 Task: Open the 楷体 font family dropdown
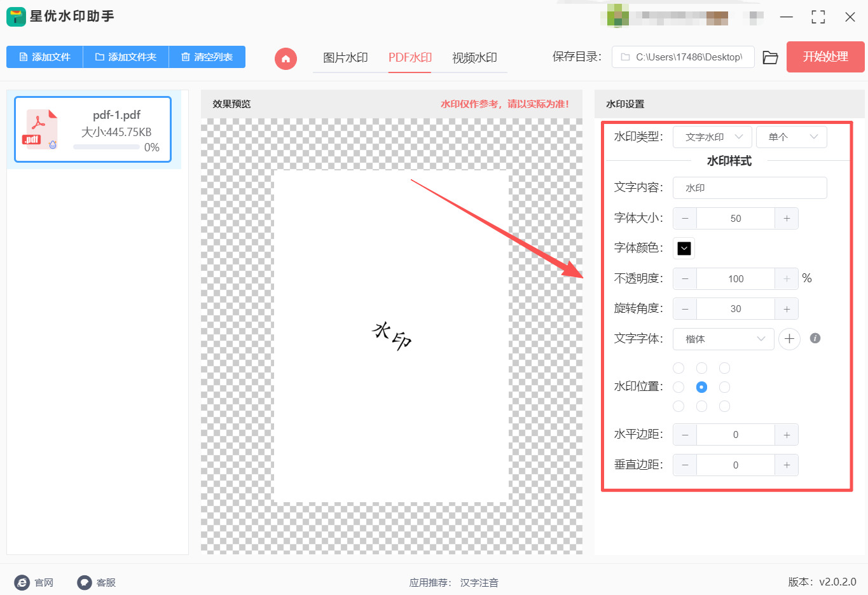pos(724,339)
